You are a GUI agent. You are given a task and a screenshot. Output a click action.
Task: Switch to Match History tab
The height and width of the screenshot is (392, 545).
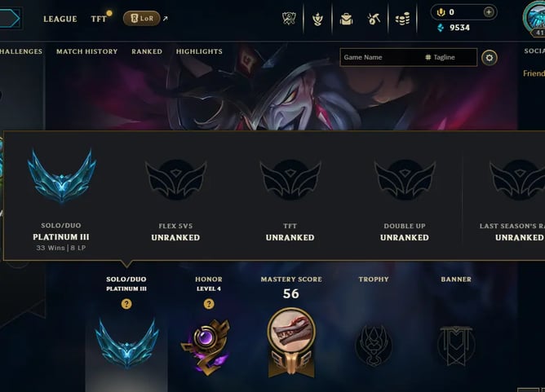87,51
